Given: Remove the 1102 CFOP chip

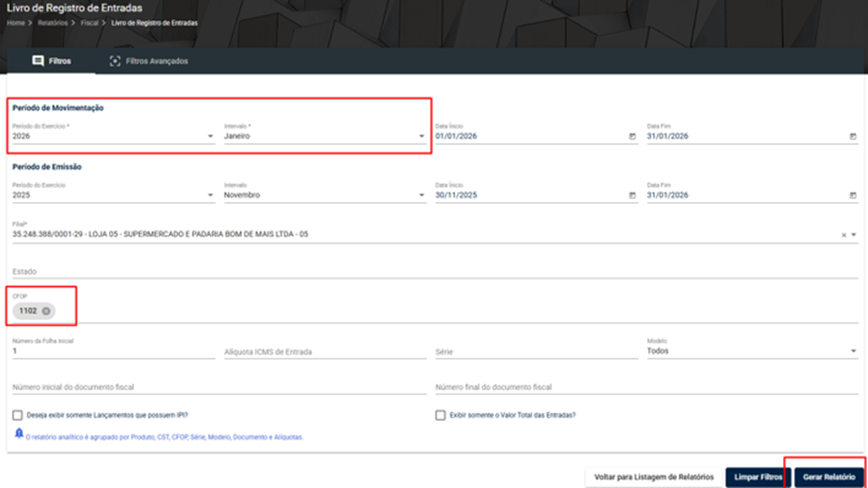Looking at the screenshot, I should point(46,311).
